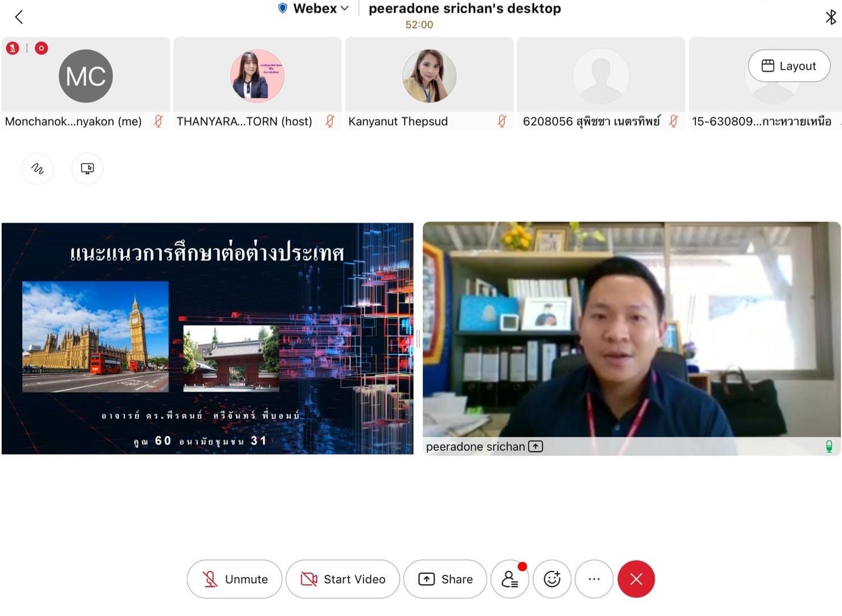
Task: Click the muted mic icon beside Monchanok
Action: click(x=158, y=121)
